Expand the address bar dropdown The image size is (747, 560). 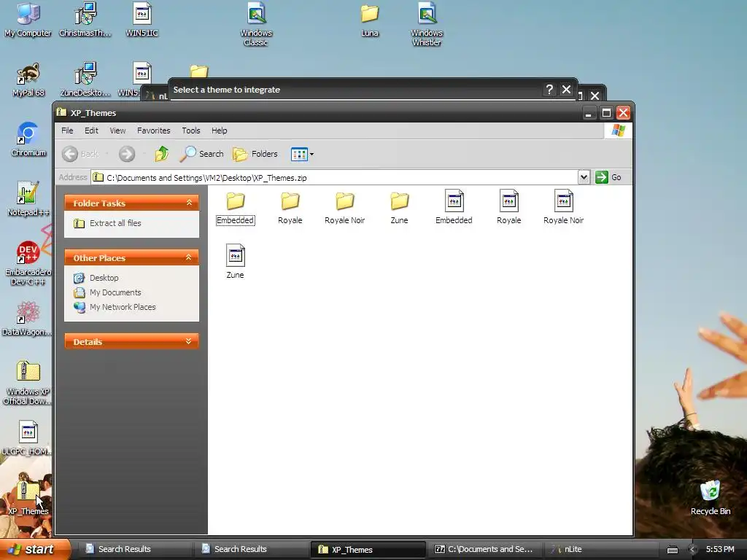[584, 177]
